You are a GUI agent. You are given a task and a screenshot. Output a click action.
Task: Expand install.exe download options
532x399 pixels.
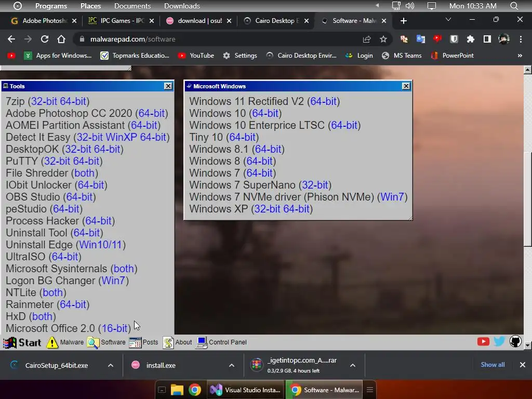pos(232,365)
